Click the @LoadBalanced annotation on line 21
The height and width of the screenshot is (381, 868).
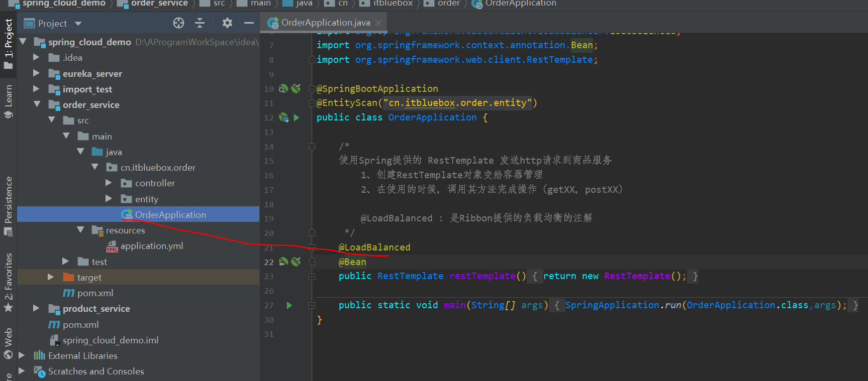pyautogui.click(x=374, y=247)
